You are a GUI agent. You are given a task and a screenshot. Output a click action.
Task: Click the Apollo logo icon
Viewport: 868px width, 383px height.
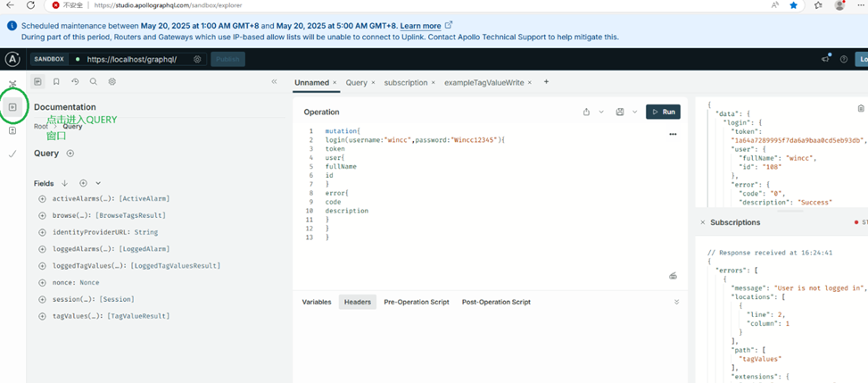click(12, 59)
